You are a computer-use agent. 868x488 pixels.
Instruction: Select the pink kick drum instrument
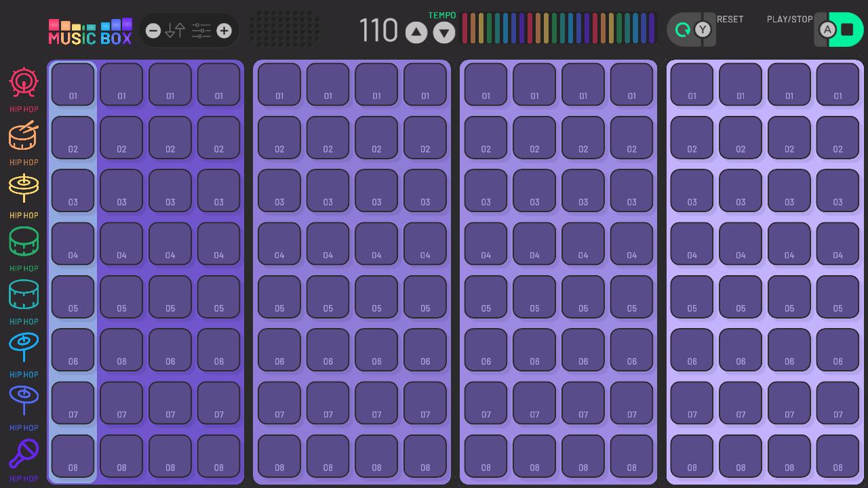pos(24,82)
